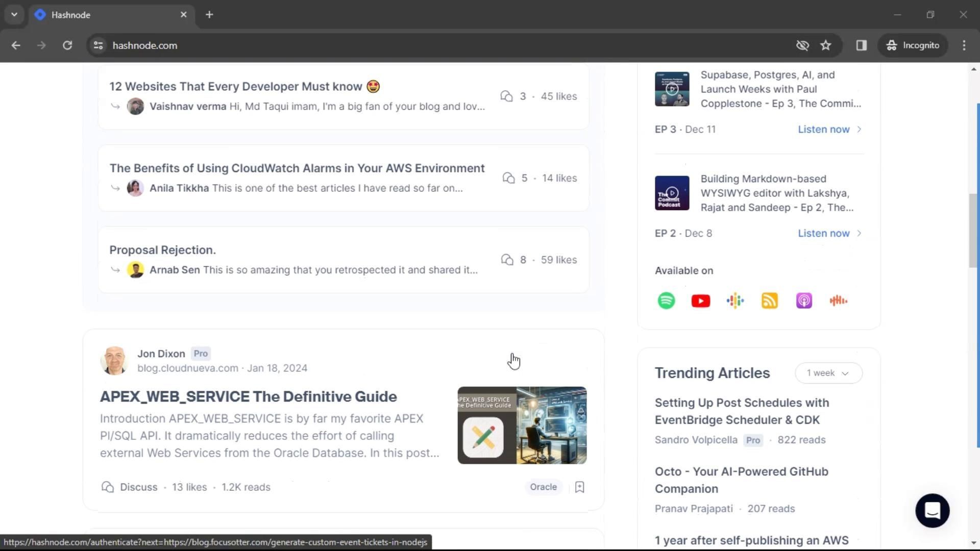
Task: Select the Oracle tag on the article
Action: pyautogui.click(x=543, y=487)
